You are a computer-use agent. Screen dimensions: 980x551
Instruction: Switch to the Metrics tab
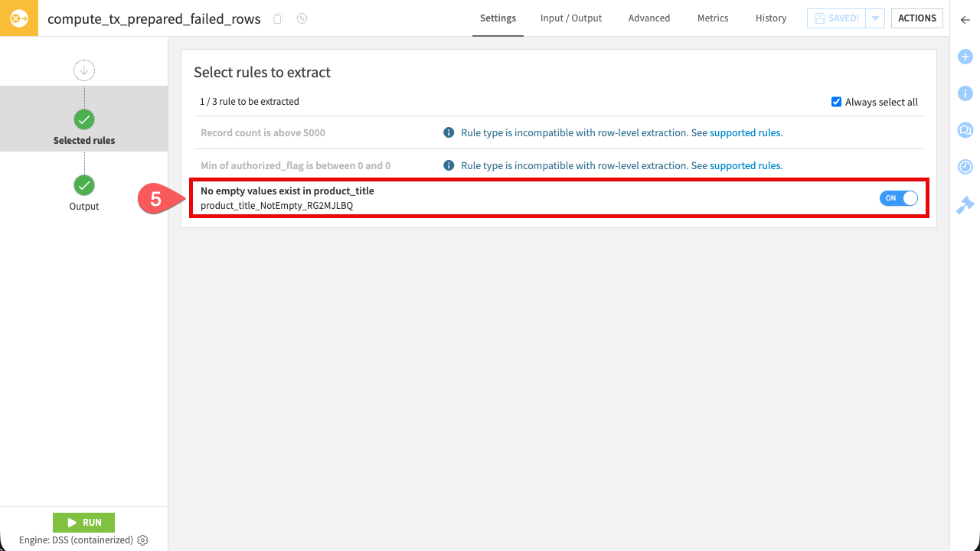713,18
